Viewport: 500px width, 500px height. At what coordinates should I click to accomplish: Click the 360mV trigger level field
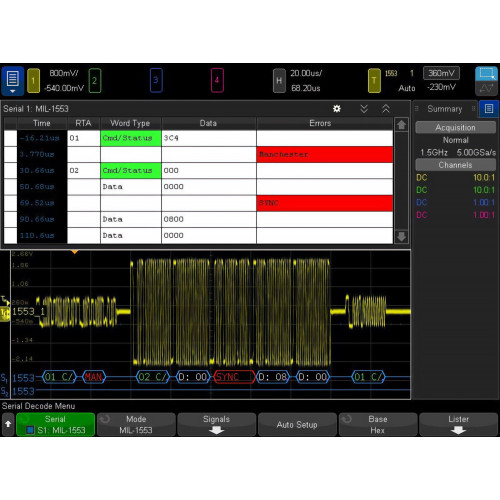tap(441, 73)
